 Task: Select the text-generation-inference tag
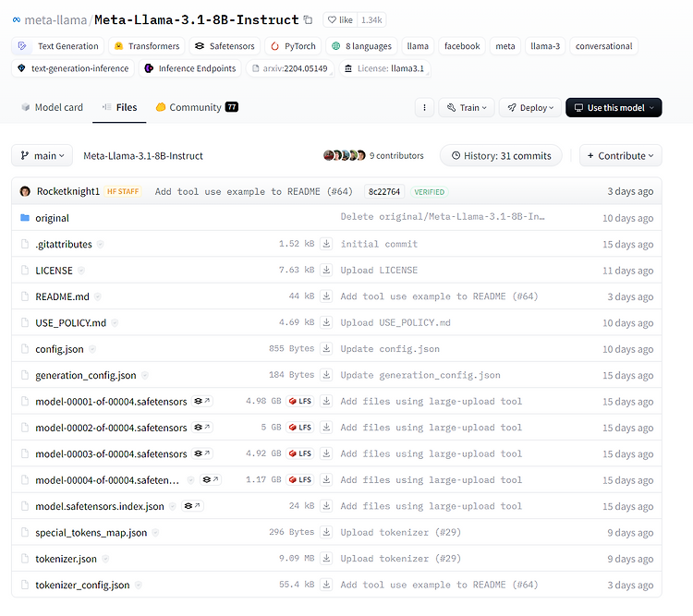[73, 68]
